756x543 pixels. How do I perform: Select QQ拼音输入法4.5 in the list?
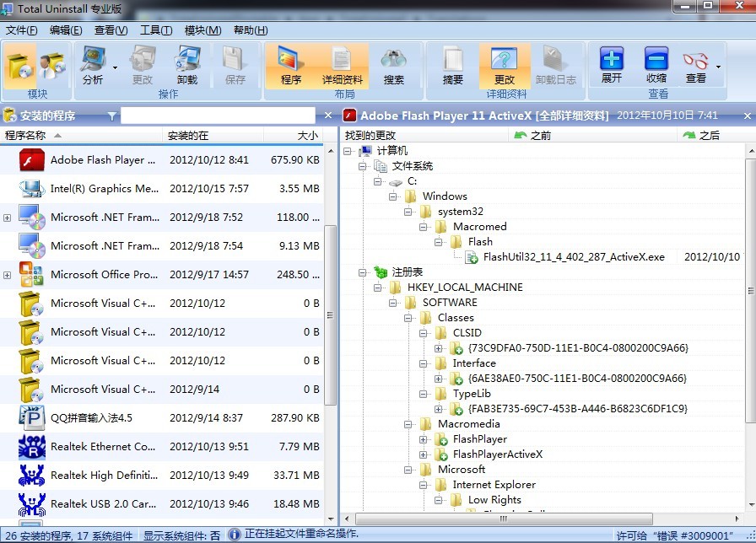(162, 417)
